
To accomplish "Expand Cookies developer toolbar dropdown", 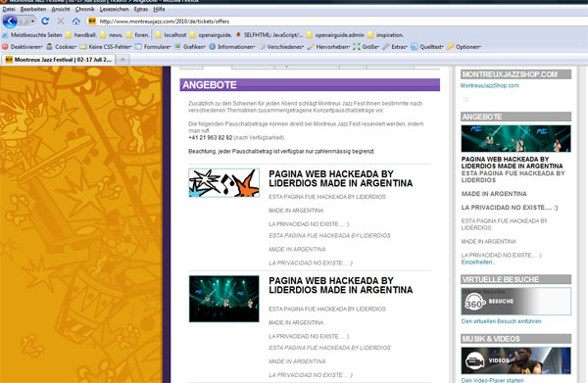I will 62,47.
